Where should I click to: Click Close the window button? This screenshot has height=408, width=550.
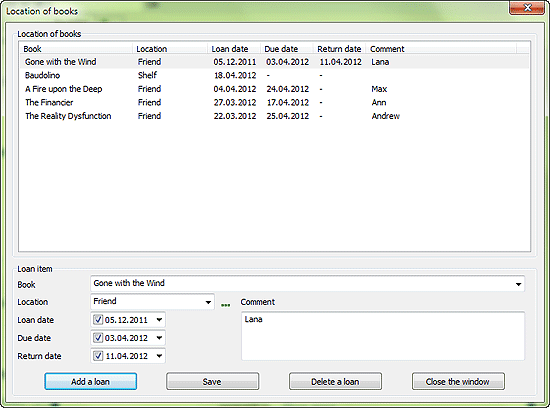458,381
